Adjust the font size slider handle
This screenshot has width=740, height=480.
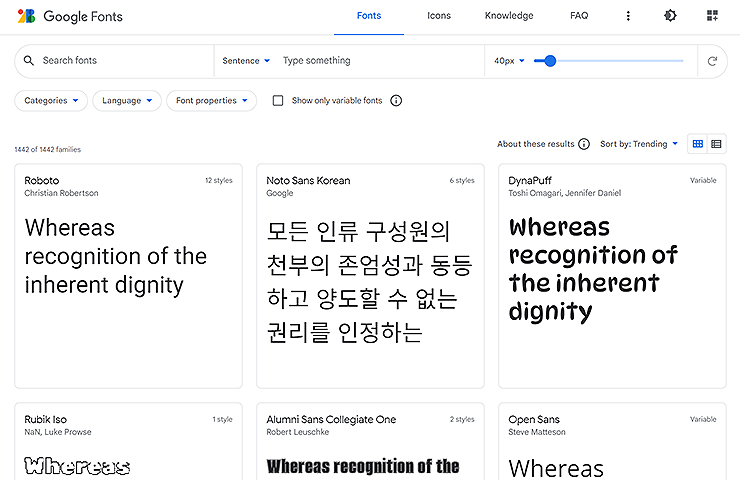(x=550, y=61)
